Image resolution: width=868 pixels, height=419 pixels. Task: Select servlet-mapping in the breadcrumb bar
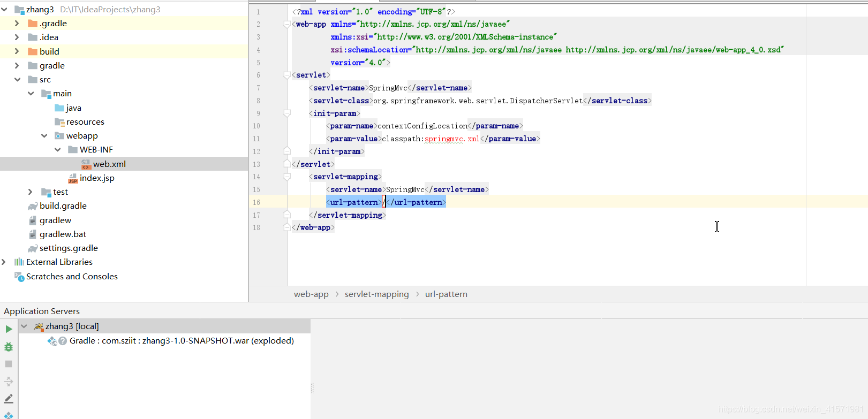[376, 294]
